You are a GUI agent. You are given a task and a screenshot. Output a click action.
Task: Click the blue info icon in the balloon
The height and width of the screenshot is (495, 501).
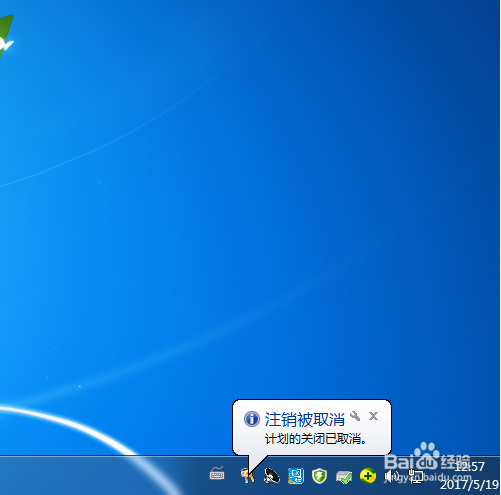click(252, 419)
